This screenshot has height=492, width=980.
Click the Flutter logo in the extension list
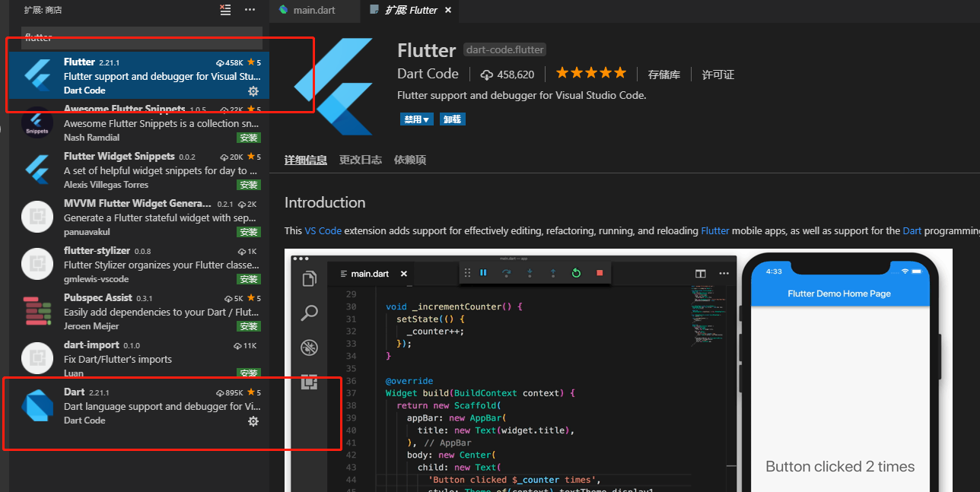[x=37, y=76]
